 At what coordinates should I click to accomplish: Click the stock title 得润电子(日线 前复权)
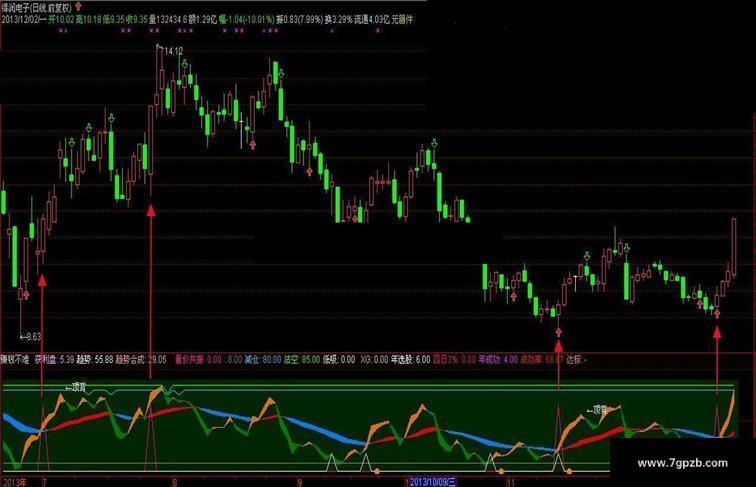(x=37, y=8)
